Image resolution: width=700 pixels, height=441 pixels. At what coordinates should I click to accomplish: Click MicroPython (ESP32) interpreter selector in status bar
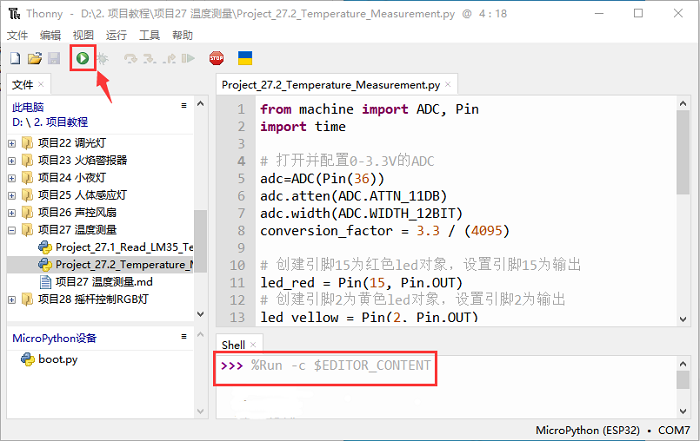pos(583,431)
